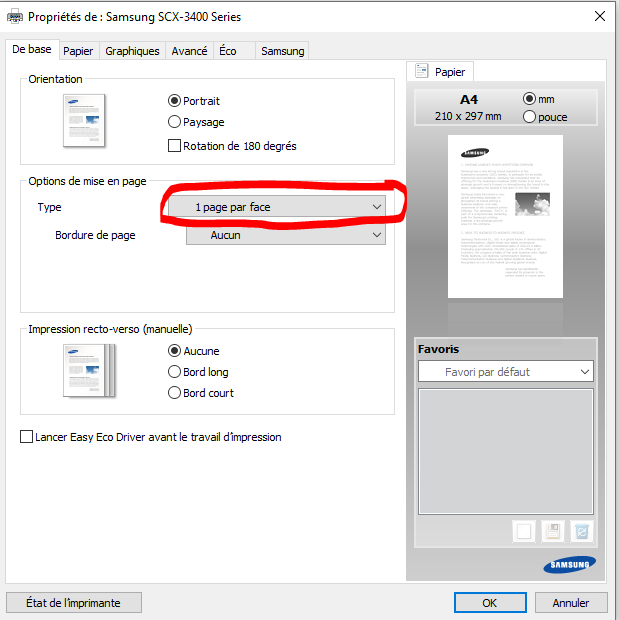Click the orientation page preview thumbnail
Screen dimensions: 619x620
(84, 121)
